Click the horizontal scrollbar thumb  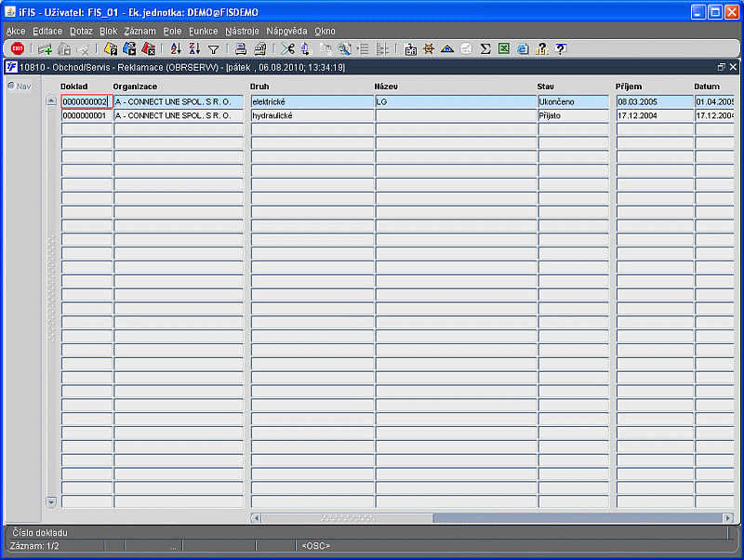(x=347, y=518)
